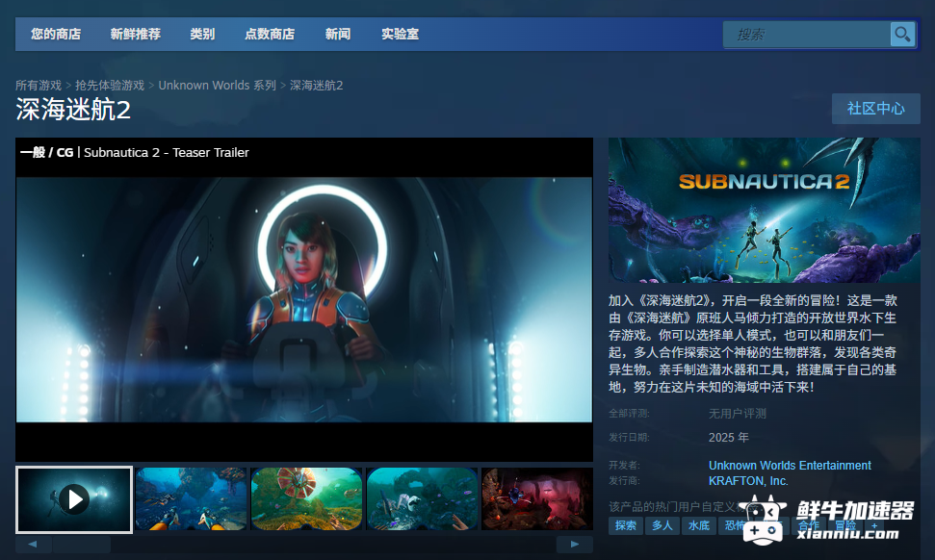This screenshot has height=560, width=935.
Task: Click the thumbnail strip scrollbar handle
Action: click(x=81, y=544)
